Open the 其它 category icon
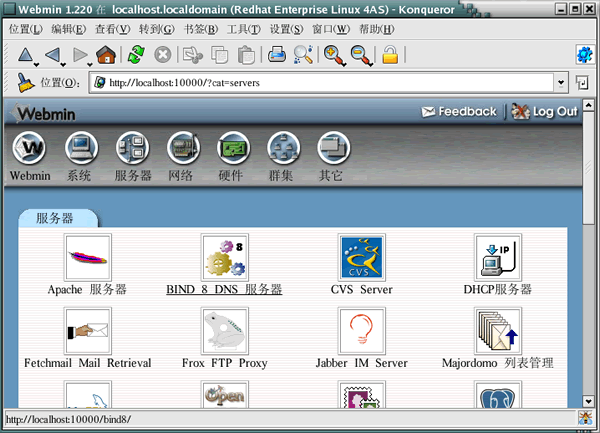This screenshot has width=600, height=433. [333, 148]
